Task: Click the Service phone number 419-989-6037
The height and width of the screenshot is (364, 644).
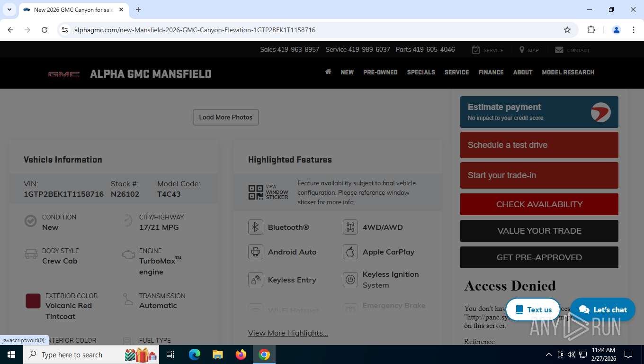Action: (369, 49)
